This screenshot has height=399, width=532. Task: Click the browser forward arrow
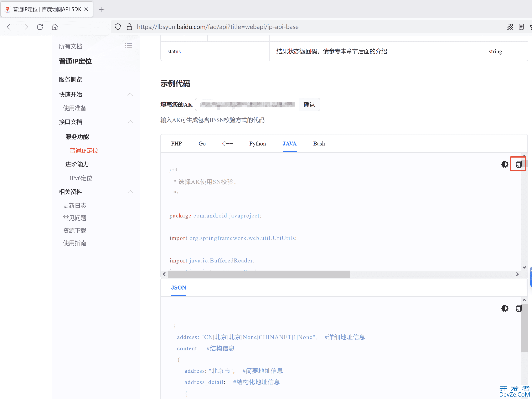25,27
